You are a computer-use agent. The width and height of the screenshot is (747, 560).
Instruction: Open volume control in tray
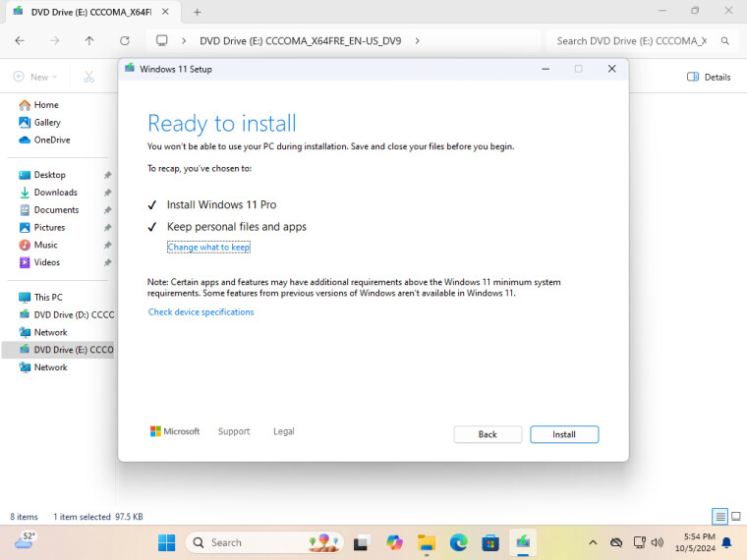click(x=658, y=542)
